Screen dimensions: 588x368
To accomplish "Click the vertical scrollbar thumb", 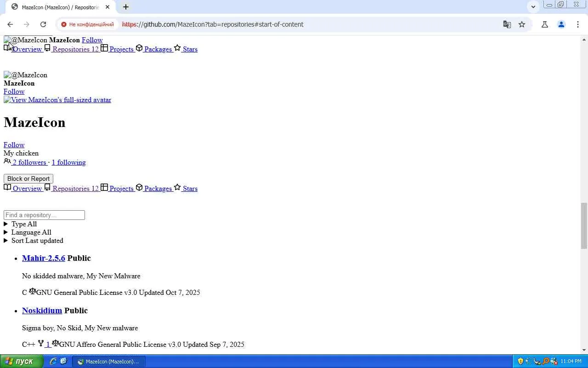I will coord(584,225).
